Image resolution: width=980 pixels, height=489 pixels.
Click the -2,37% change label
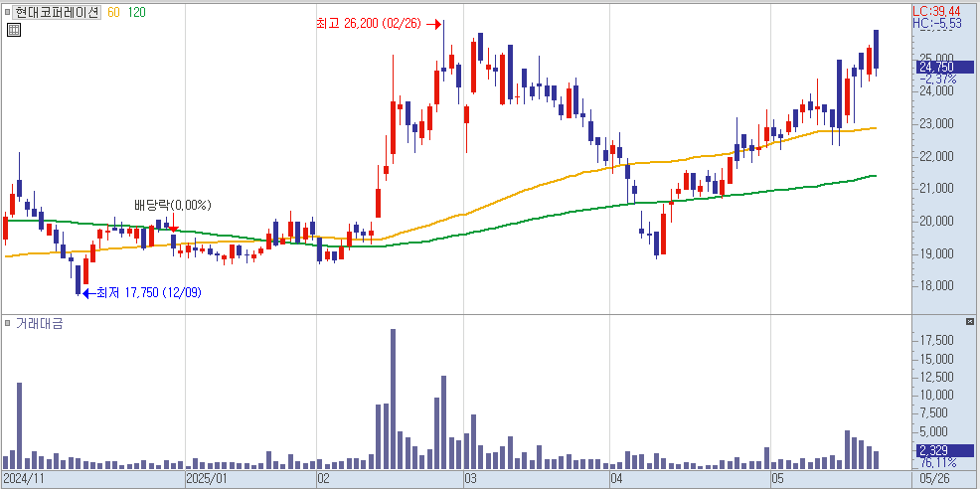pyautogui.click(x=937, y=80)
